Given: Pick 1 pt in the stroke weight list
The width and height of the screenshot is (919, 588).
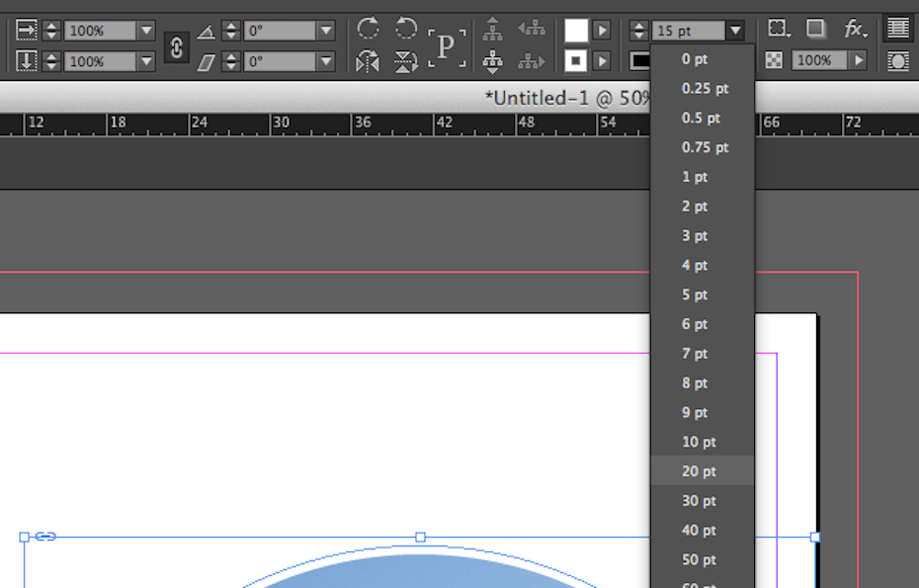Looking at the screenshot, I should pos(695,177).
